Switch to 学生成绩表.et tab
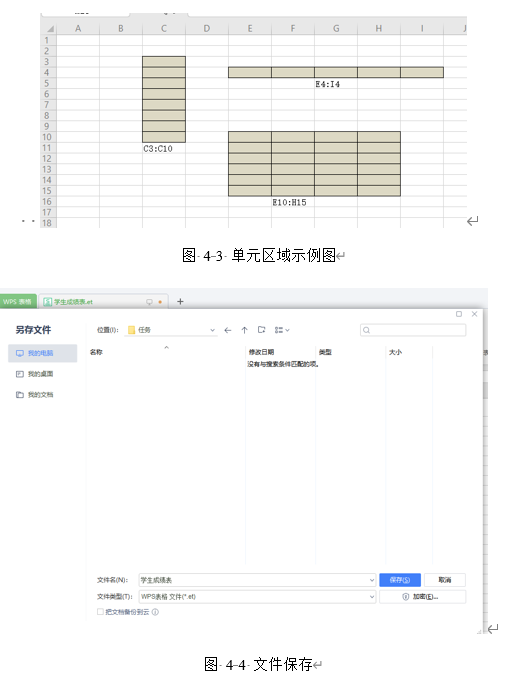 [x=102, y=301]
